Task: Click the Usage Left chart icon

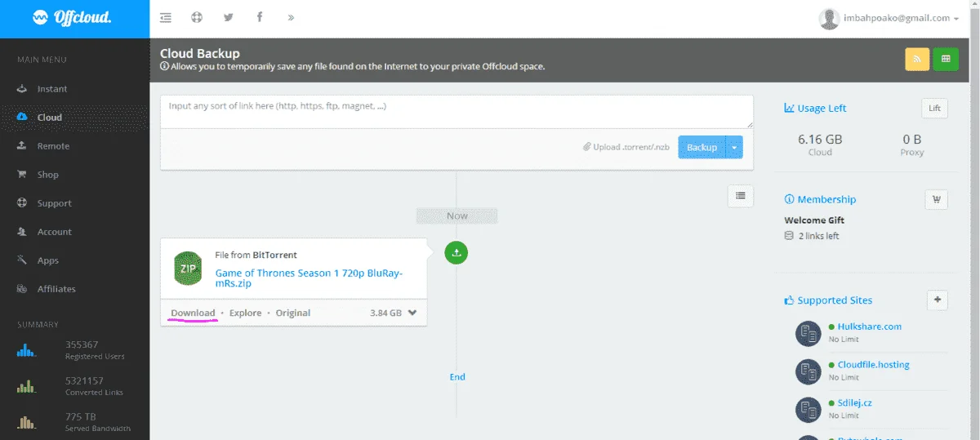Action: point(790,108)
